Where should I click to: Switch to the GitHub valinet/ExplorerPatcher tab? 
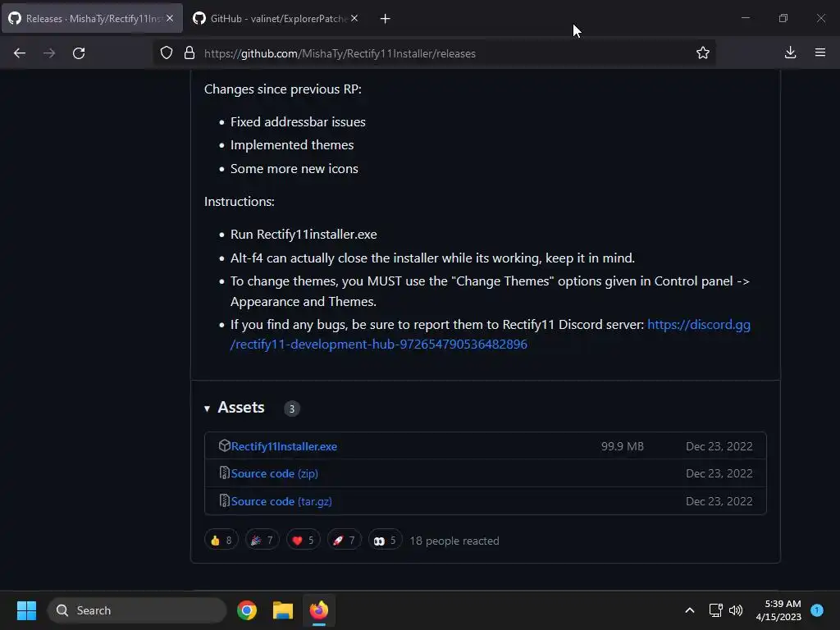coord(276,18)
